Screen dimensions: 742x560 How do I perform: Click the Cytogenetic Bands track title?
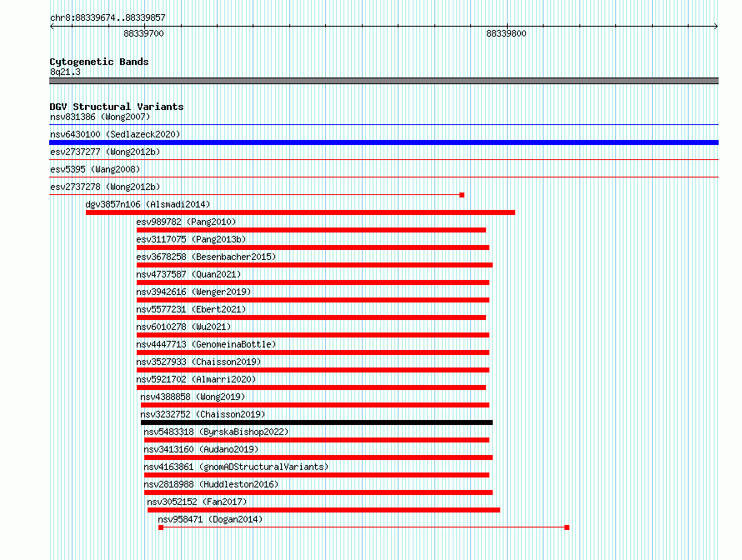pos(99,62)
